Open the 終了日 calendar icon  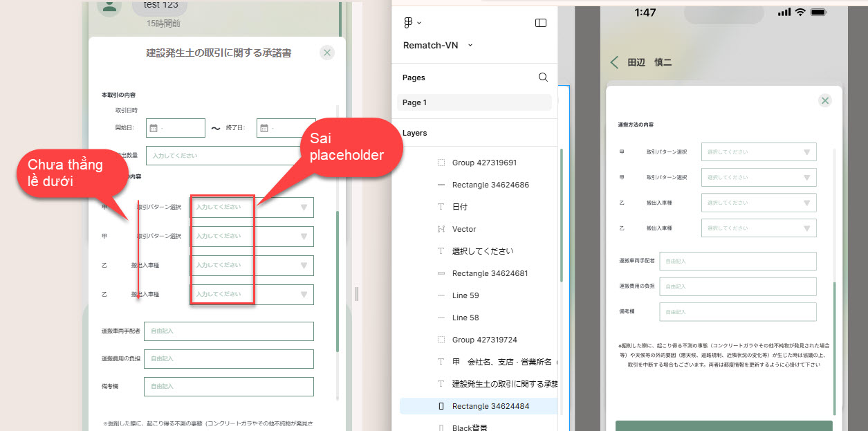click(x=264, y=128)
